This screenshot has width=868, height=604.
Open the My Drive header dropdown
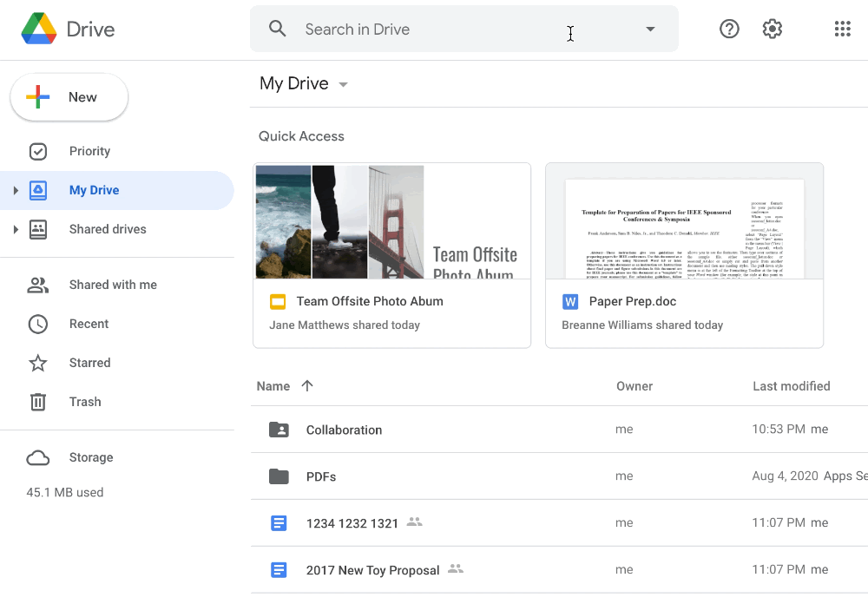[343, 84]
